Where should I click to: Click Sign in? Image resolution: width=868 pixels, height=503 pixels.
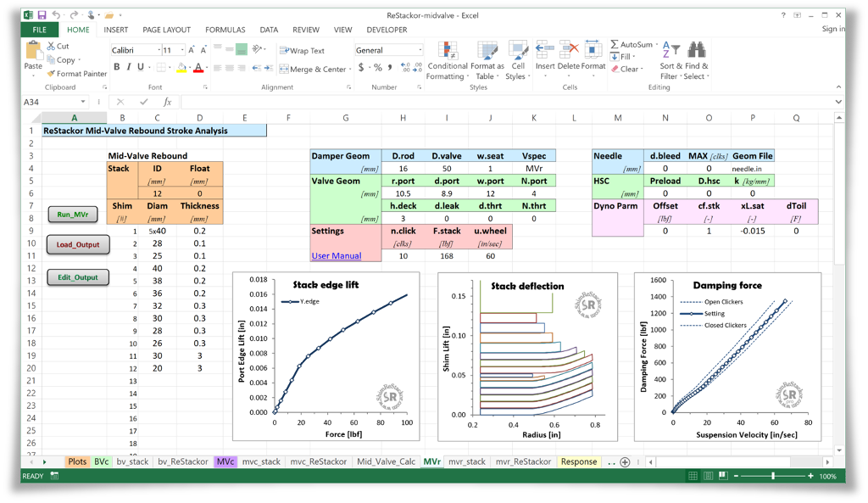[833, 29]
